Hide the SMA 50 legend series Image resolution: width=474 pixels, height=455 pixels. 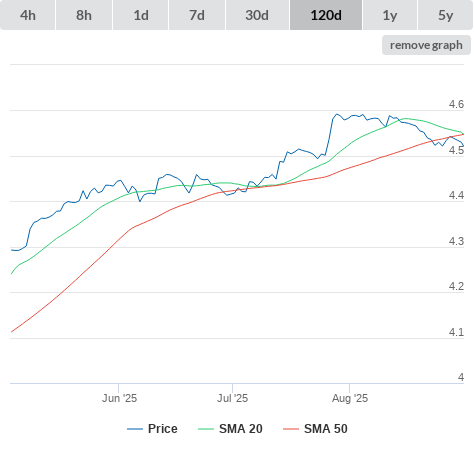(315, 429)
